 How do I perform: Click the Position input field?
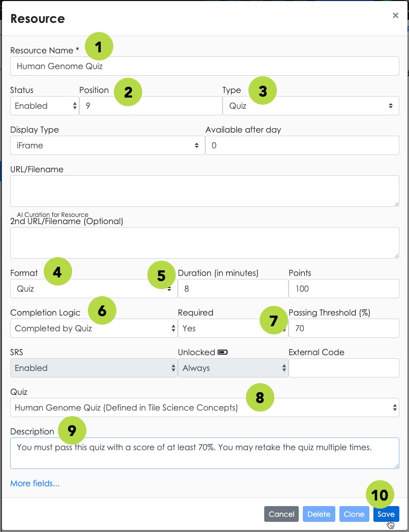coord(151,106)
